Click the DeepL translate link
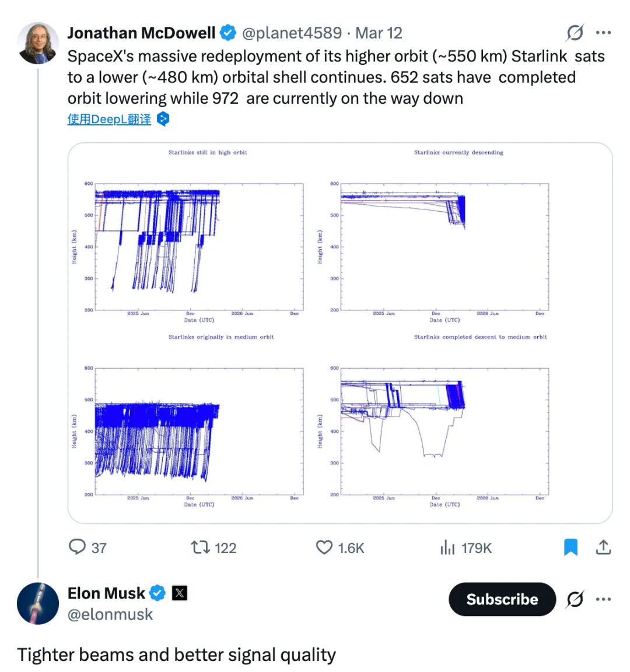The width and height of the screenshot is (630, 672). [109, 120]
